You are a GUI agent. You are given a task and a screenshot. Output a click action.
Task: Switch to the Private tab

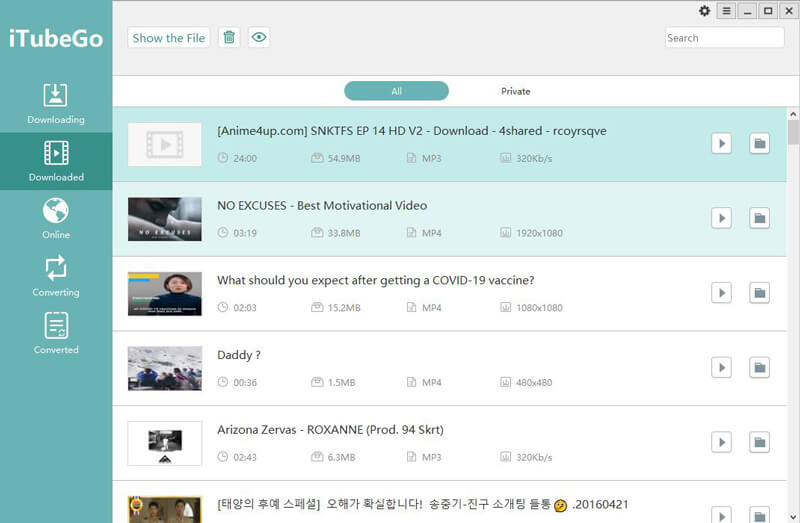click(x=515, y=91)
